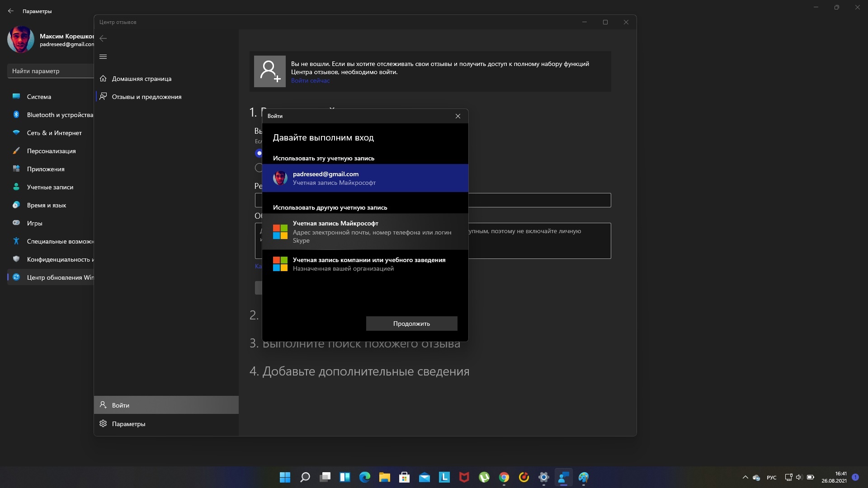Click the Продолжить button

[x=411, y=324]
